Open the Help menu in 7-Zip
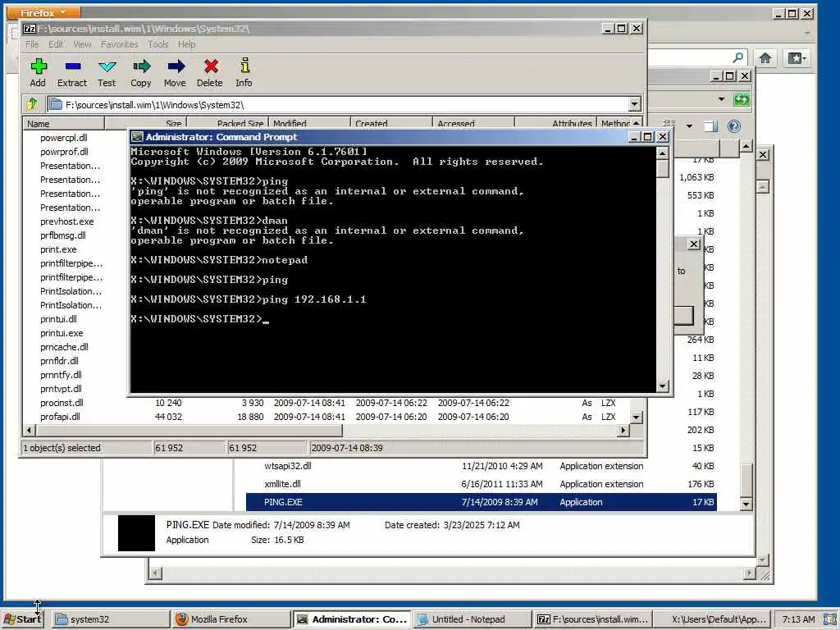Screen dimensions: 840x630 [x=186, y=44]
